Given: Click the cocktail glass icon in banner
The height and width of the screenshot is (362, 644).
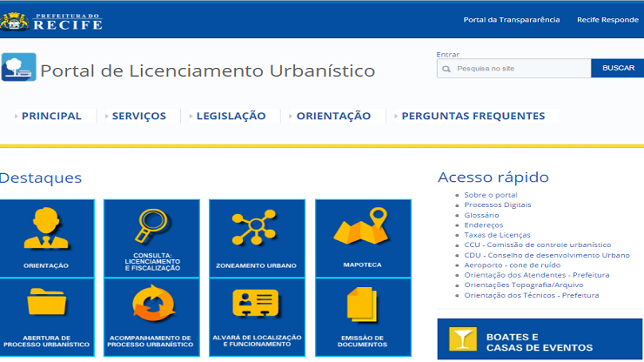Looking at the screenshot, I should tap(463, 339).
